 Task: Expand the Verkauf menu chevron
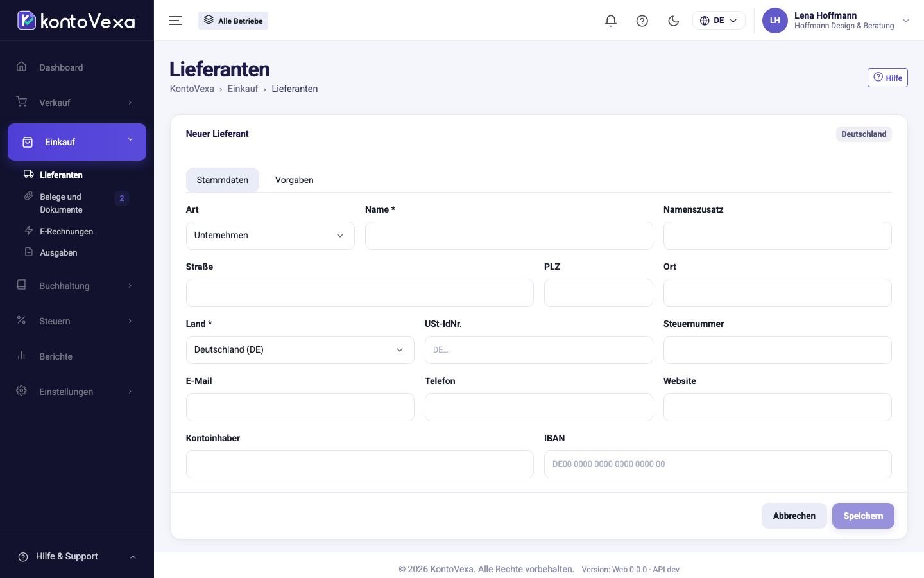pos(130,103)
